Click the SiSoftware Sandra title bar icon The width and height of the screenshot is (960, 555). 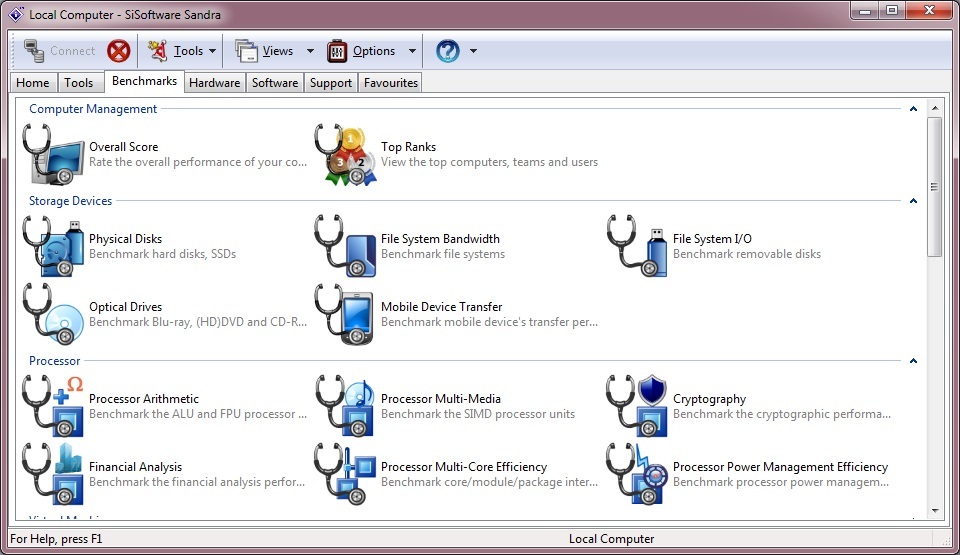click(16, 14)
